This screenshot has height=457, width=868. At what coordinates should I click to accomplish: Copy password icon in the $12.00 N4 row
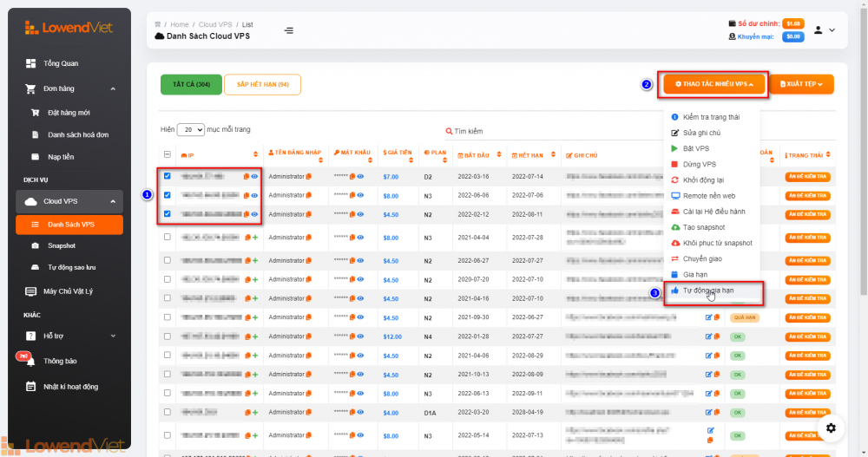tap(352, 336)
